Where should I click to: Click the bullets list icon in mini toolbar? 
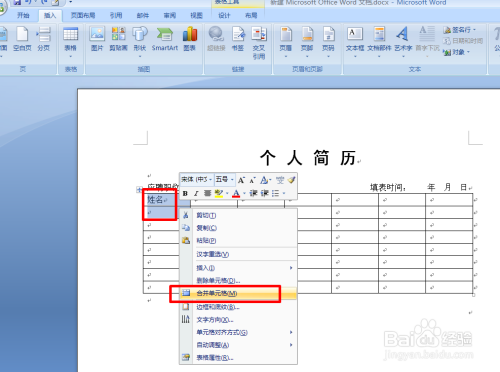pyautogui.click(x=275, y=193)
